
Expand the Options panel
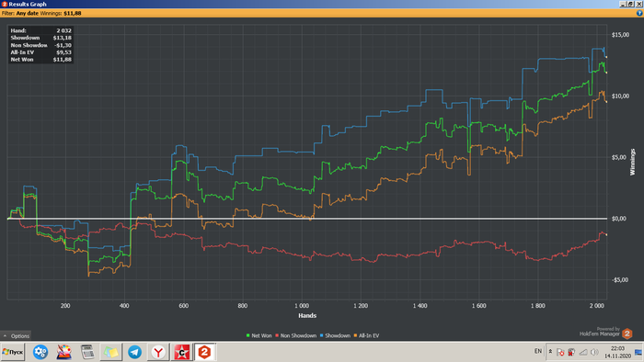(16, 335)
